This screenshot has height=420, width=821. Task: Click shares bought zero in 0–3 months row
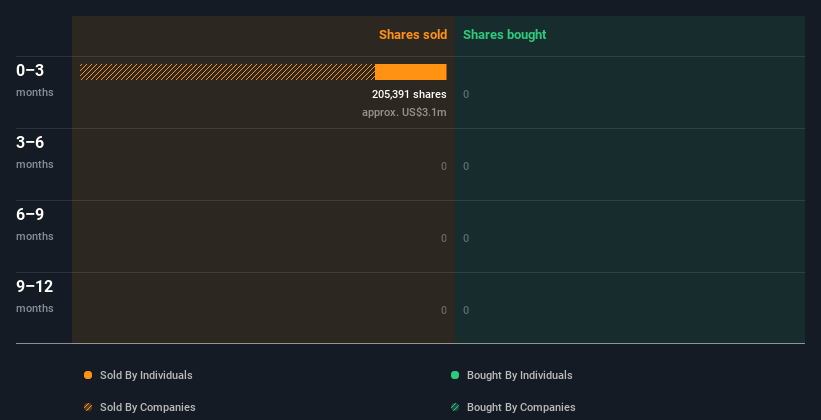[466, 94]
